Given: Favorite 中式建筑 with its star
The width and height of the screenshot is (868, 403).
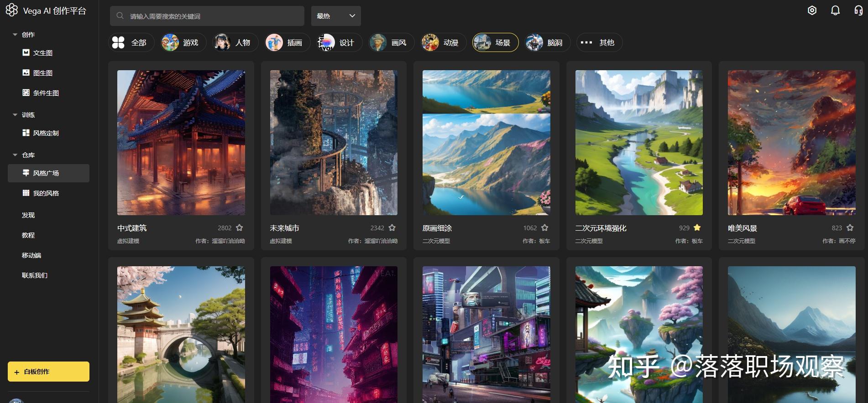Looking at the screenshot, I should coord(240,227).
